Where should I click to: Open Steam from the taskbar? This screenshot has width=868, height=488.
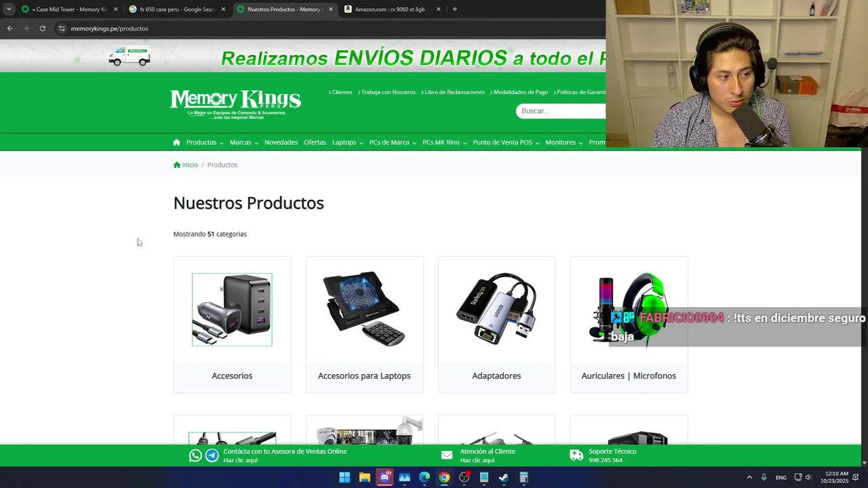504,477
